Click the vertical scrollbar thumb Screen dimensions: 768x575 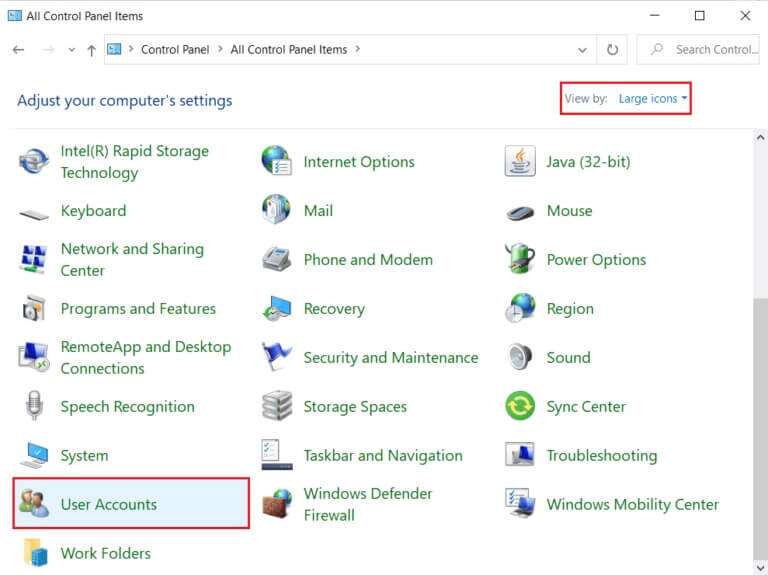760,427
